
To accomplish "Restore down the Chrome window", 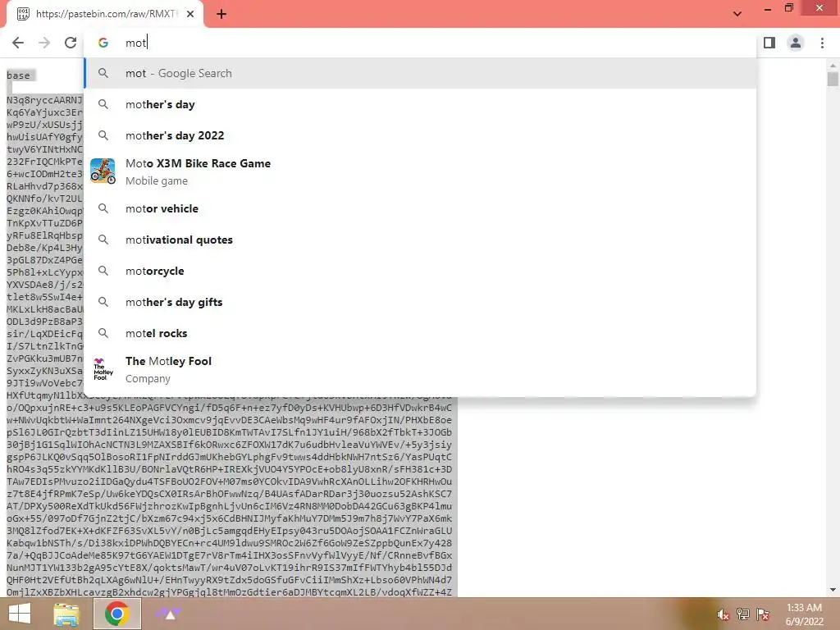I will pyautogui.click(x=788, y=8).
